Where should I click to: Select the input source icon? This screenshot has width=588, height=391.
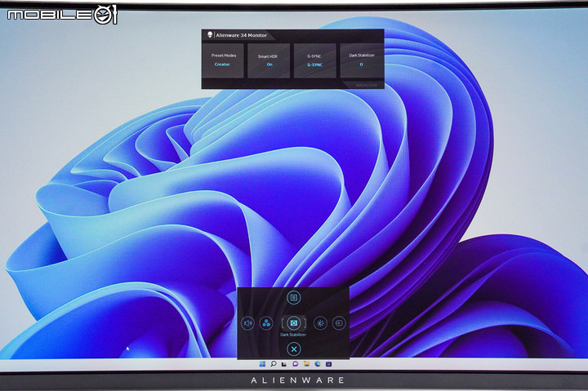tap(339, 323)
